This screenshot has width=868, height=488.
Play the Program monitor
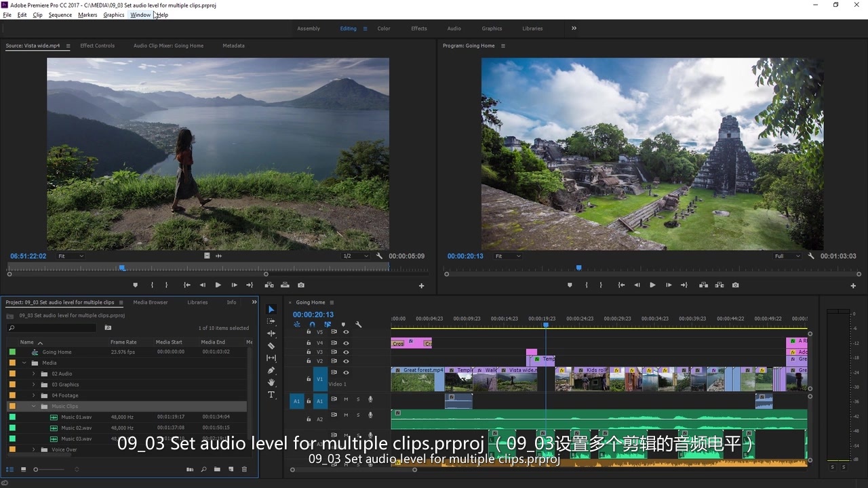coord(652,285)
